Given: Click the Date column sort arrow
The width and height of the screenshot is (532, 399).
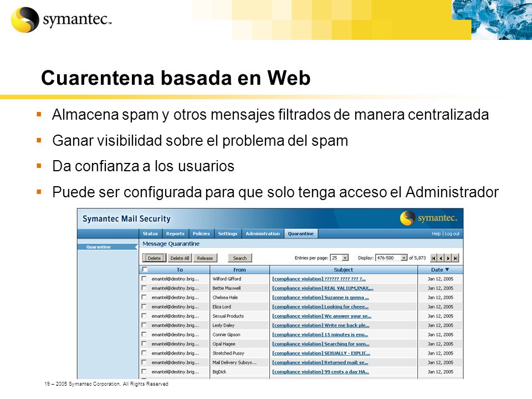Looking at the screenshot, I should tap(447, 270).
